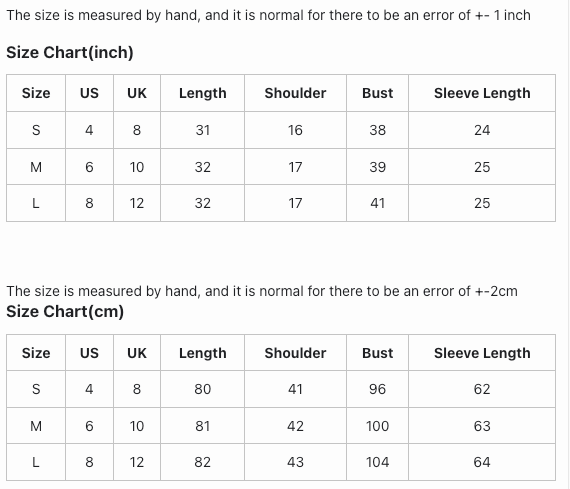Image resolution: width=570 pixels, height=489 pixels.
Task: Click shoulder value 43 in cm chart
Action: (x=295, y=462)
